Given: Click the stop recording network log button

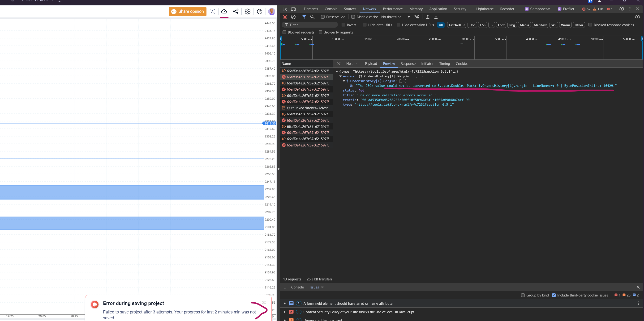Looking at the screenshot, I should point(285,17).
